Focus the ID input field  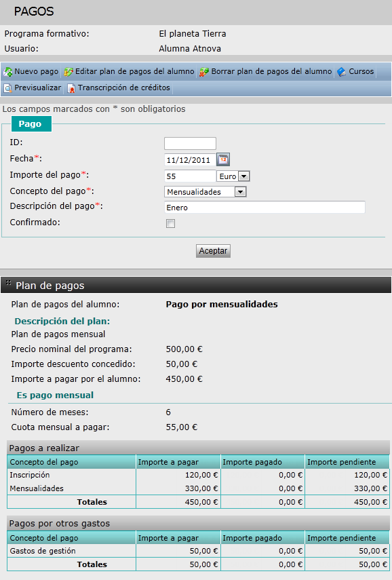tap(190, 143)
